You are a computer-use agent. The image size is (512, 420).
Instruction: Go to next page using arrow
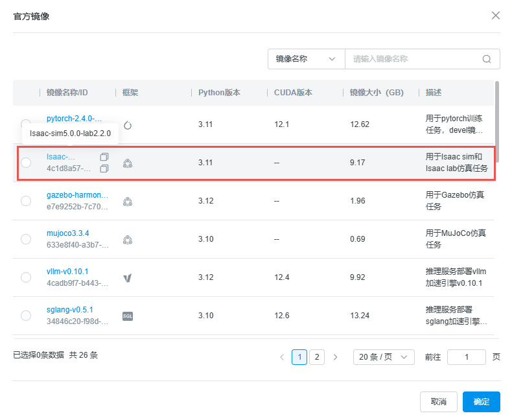tap(335, 357)
